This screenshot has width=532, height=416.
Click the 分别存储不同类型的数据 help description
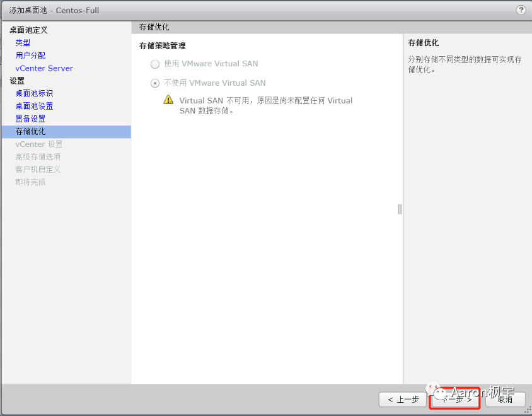click(465, 64)
